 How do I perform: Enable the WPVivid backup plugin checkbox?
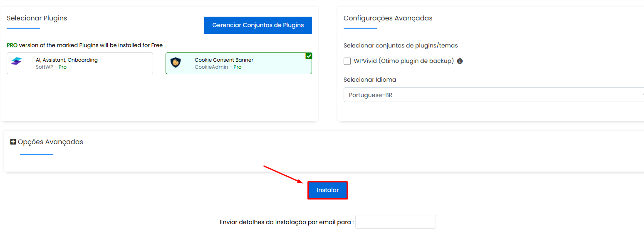pos(347,61)
